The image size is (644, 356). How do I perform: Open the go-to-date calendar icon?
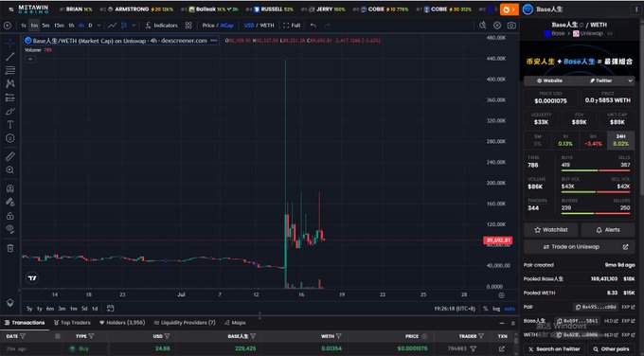click(x=110, y=309)
